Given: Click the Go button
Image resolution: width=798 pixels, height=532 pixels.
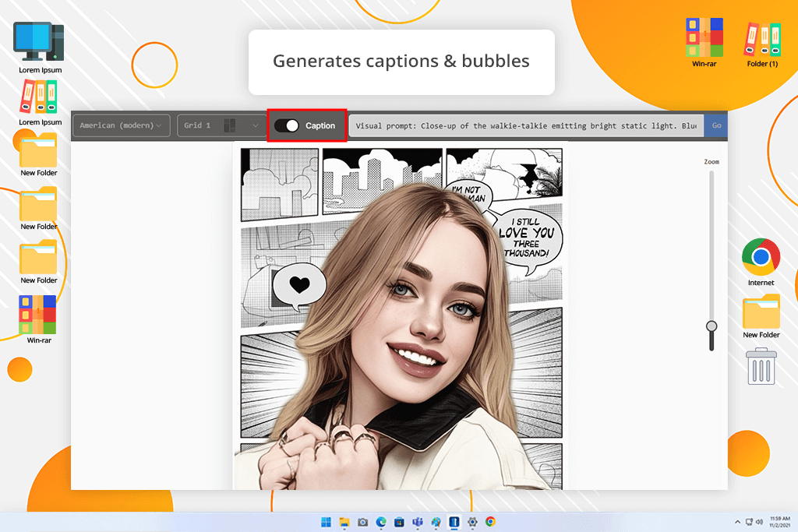Looking at the screenshot, I should [716, 125].
